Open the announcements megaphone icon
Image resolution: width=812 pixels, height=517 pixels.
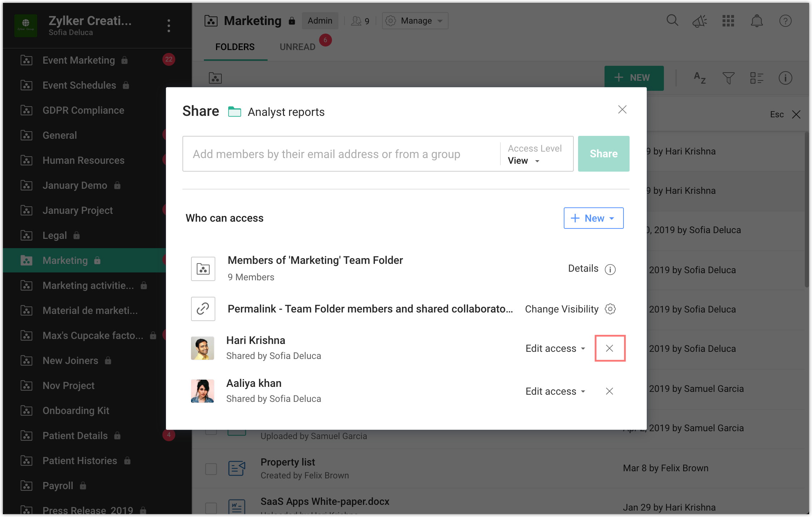click(700, 21)
